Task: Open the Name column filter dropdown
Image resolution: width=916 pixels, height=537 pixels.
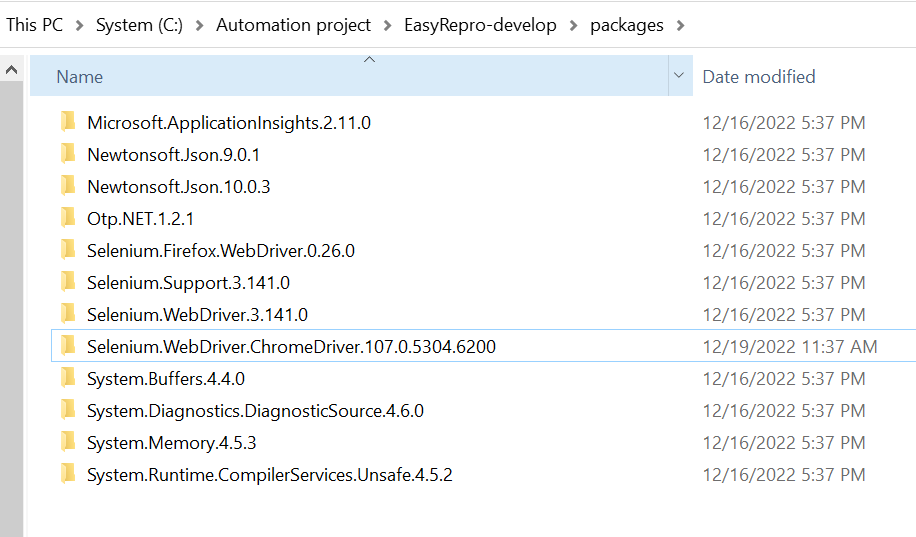Action: tap(679, 76)
